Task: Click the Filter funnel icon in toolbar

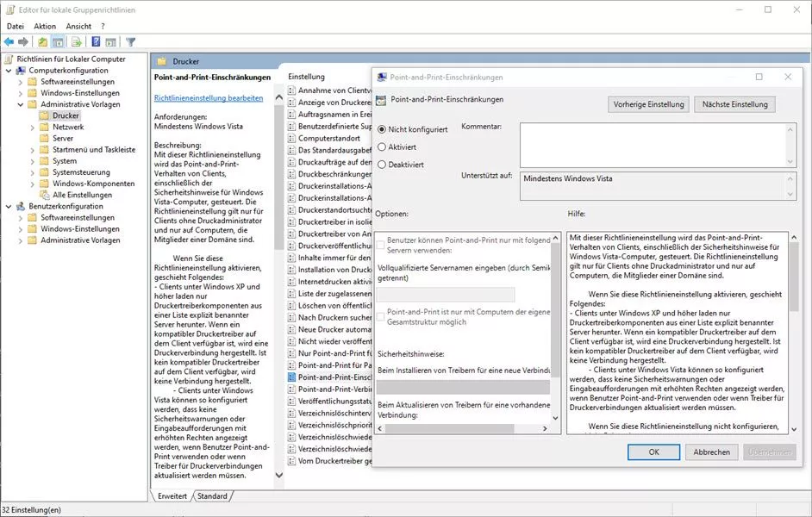Action: click(131, 41)
